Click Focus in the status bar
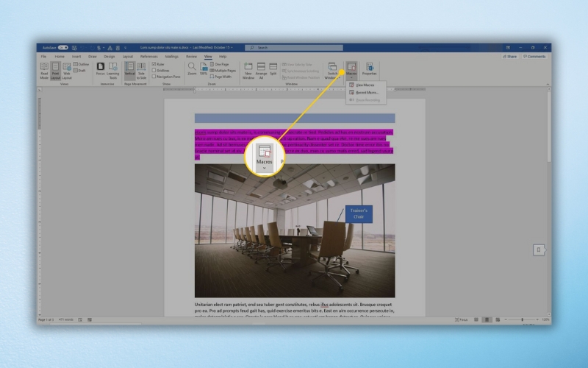Screen dimensions: 588x368 [x=462, y=319]
